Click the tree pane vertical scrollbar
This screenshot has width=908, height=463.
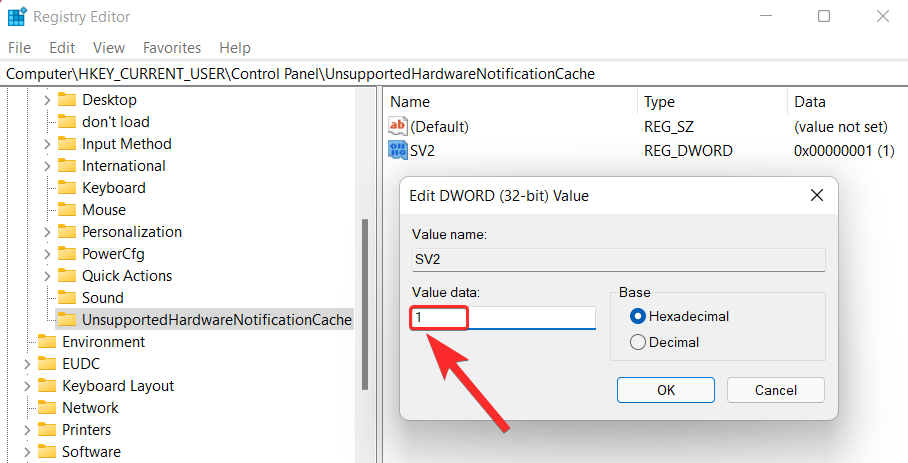[365, 304]
